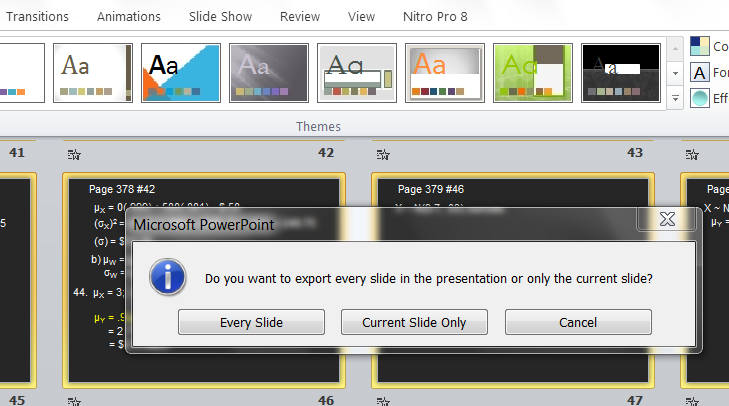This screenshot has height=406, width=729.
Task: Open the theme Colors dropdown icon
Action: click(700, 46)
